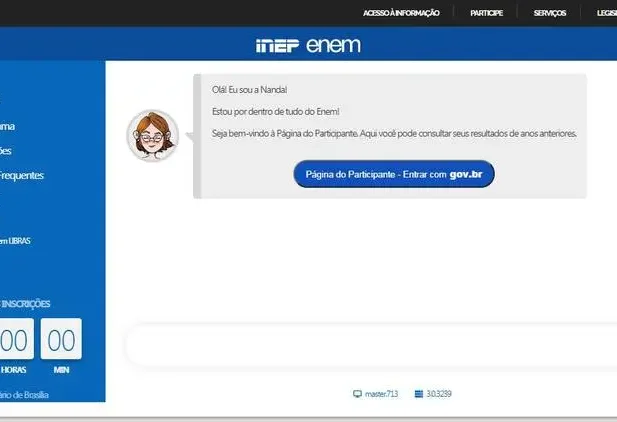Click the INSCRIÇÕES countdown heading

point(25,304)
